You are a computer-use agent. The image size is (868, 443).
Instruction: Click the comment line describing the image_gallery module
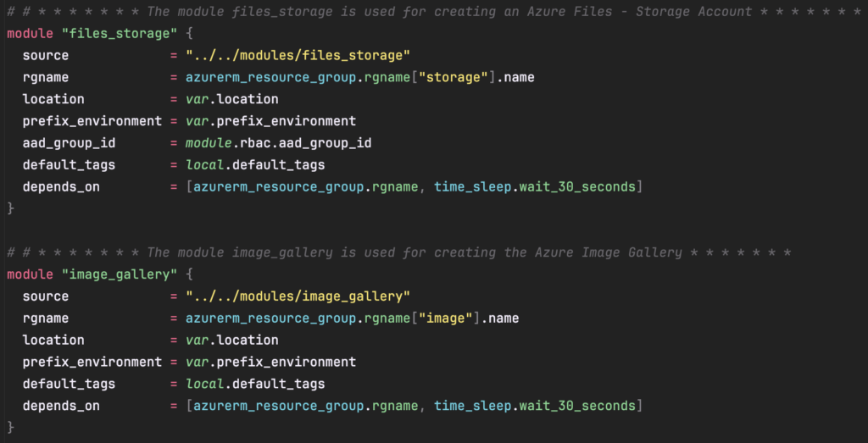[399, 252]
